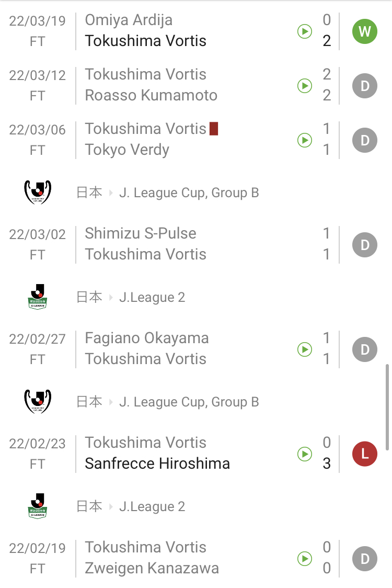Tap the D badge for Shimizu S-Pulse match
Screen dimensions: 392x588
pos(364,245)
